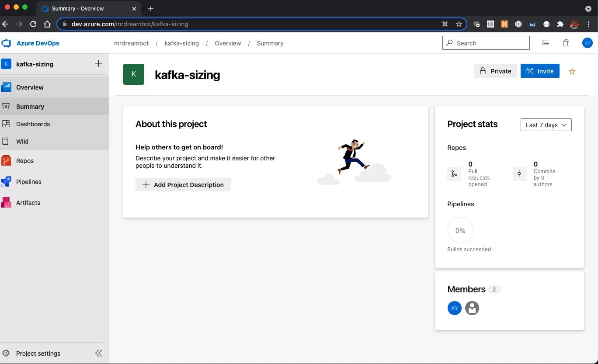Open Dashboards in the sidebar
This screenshot has height=364, width=598.
54,124
